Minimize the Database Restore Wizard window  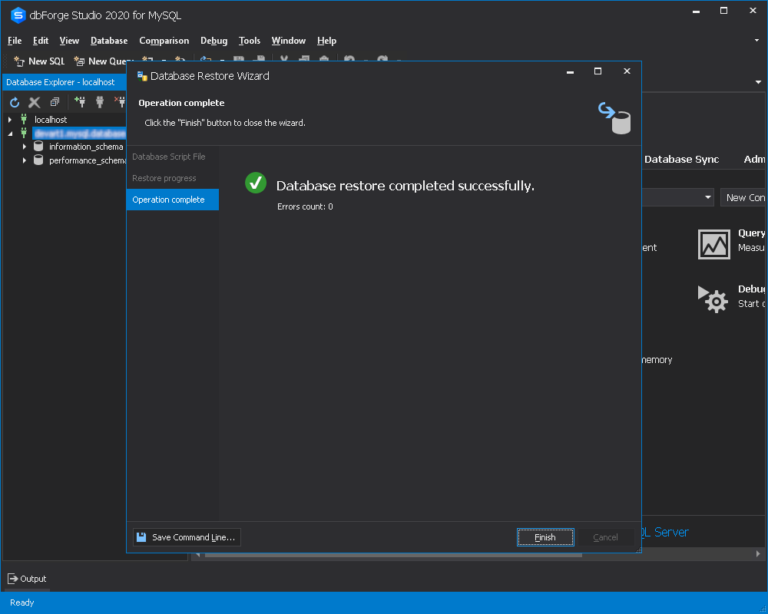tap(570, 71)
